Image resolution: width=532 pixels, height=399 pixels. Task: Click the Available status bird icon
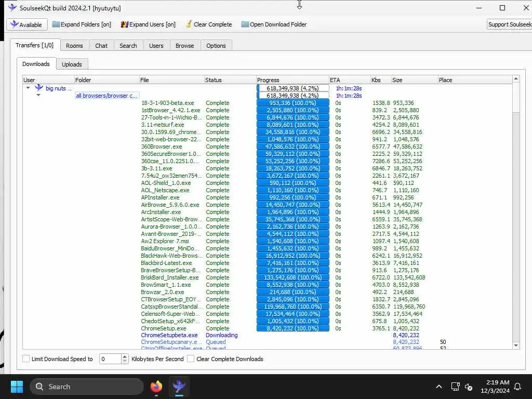tap(14, 24)
